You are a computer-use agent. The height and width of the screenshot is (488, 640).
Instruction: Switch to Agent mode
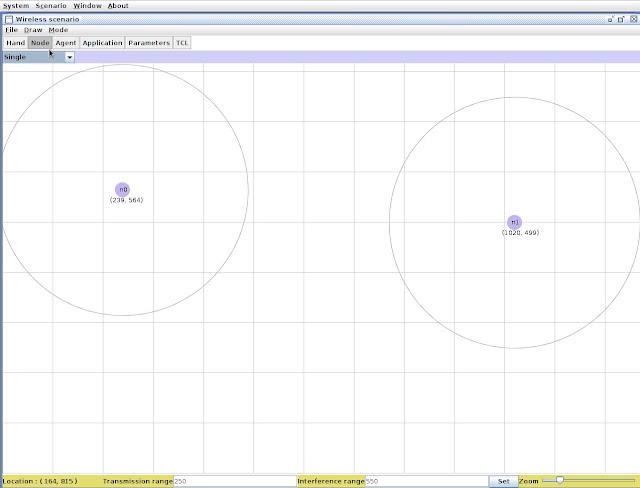[66, 43]
